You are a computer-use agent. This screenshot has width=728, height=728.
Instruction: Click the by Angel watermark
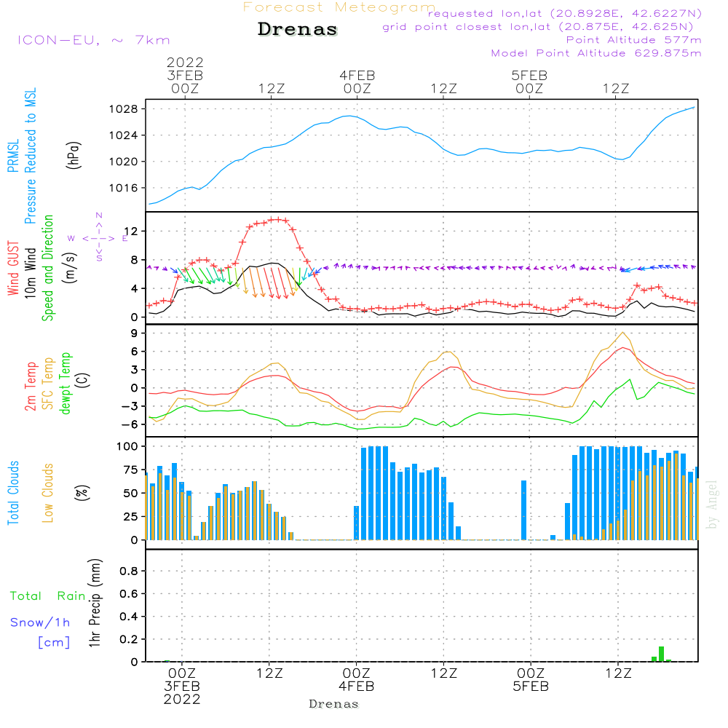tap(711, 505)
